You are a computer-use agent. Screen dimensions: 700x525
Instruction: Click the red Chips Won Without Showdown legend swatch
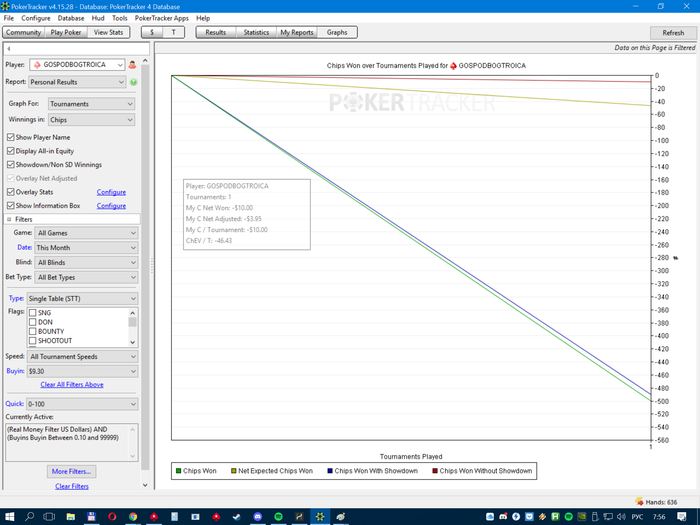tap(435, 471)
